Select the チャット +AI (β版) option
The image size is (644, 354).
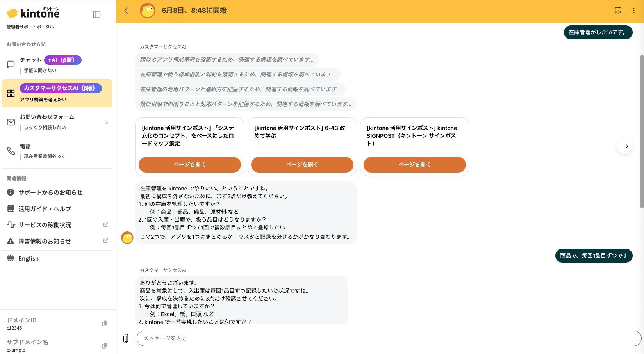click(x=57, y=65)
